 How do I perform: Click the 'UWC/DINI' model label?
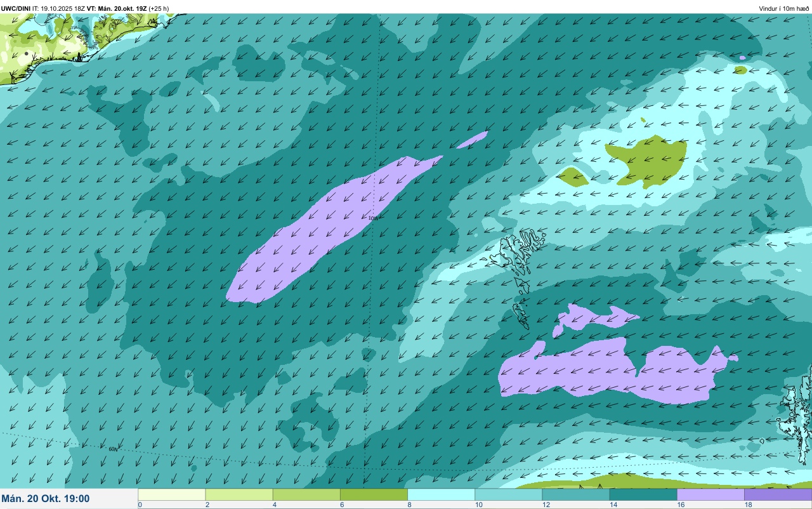coord(15,8)
